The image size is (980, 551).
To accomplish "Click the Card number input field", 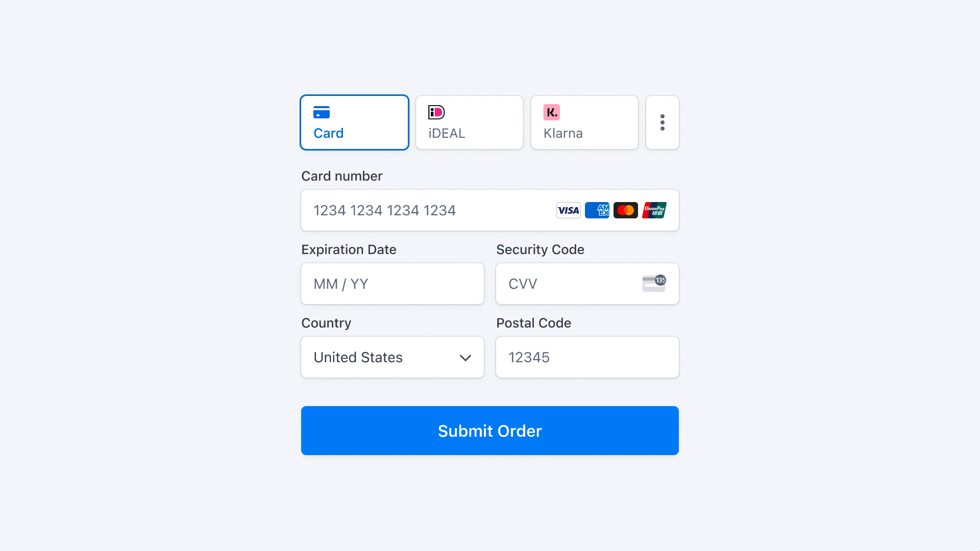I will pos(490,210).
